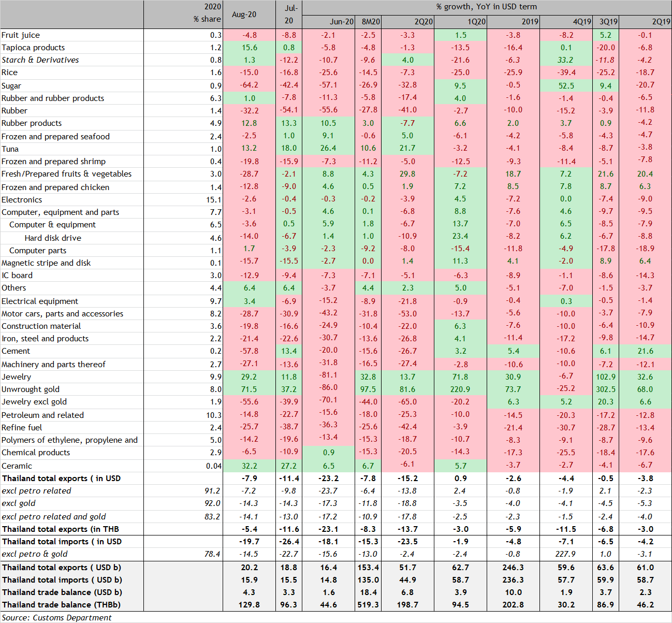
Task: Click the Source: Customs Department footnote
Action: pyautogui.click(x=56, y=618)
